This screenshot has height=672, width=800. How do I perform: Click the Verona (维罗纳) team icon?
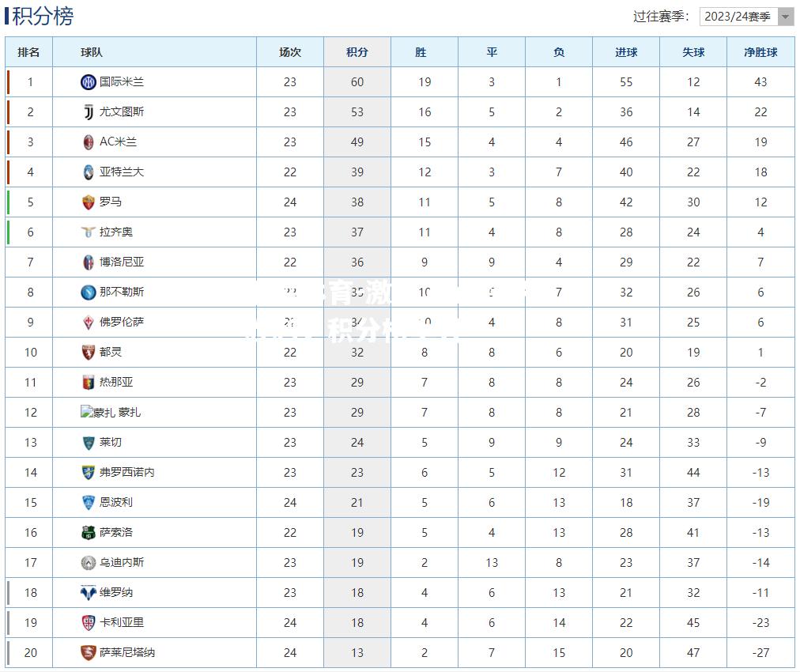pyautogui.click(x=89, y=592)
